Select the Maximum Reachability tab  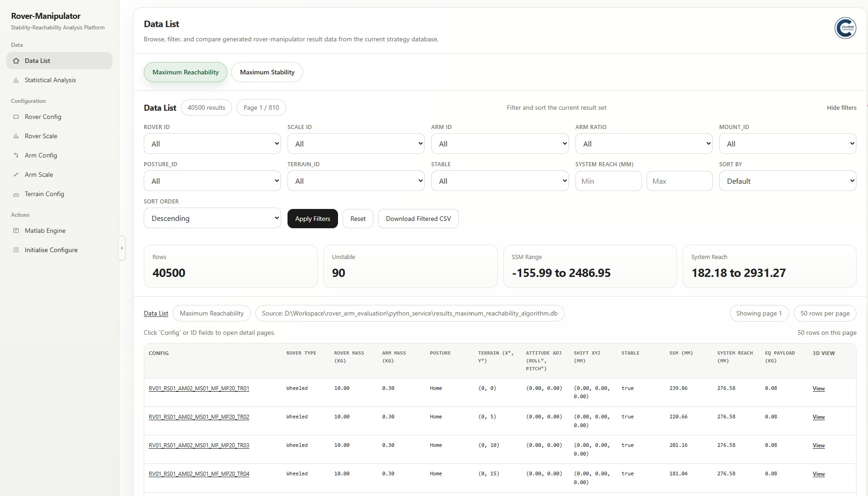186,72
